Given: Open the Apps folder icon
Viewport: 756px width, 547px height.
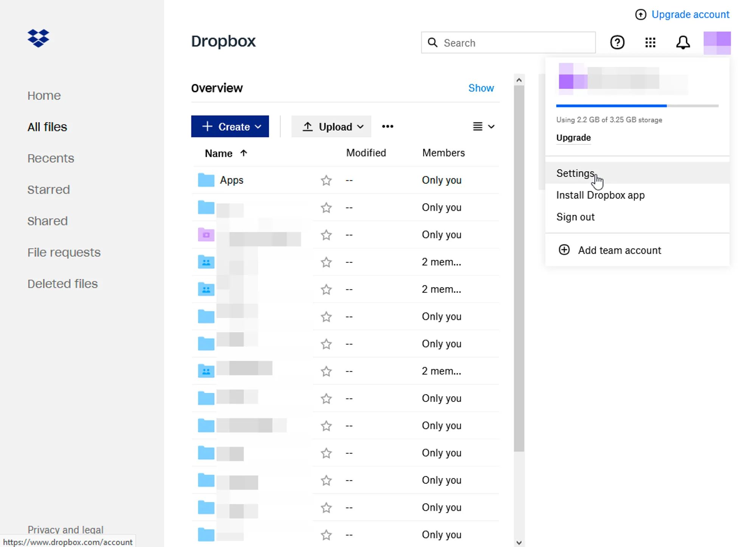Looking at the screenshot, I should click(x=206, y=180).
